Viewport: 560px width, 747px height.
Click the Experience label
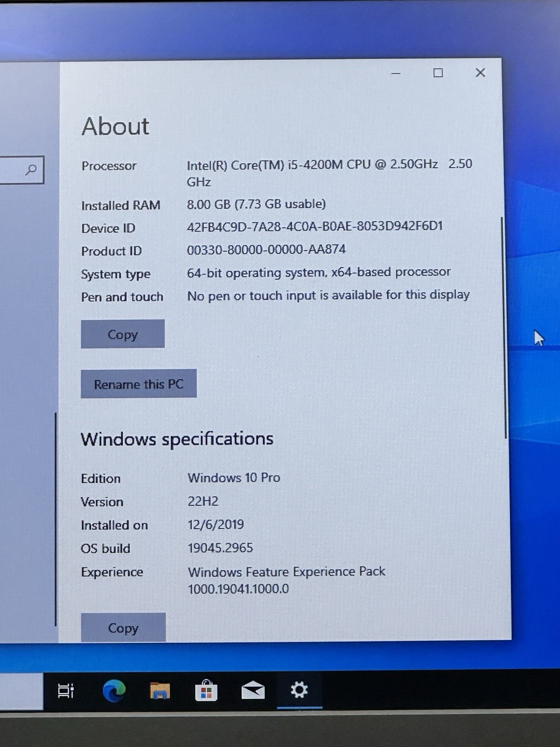(x=112, y=572)
